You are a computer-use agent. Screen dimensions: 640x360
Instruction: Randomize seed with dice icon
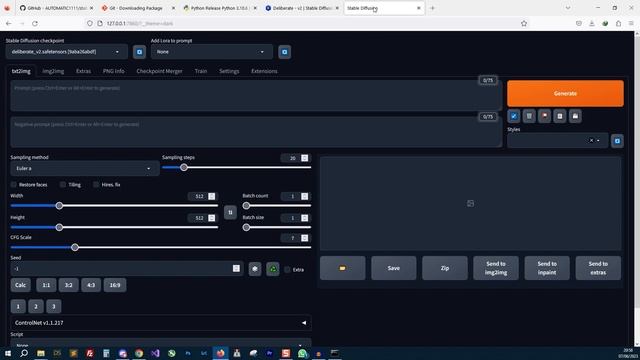coord(255,269)
